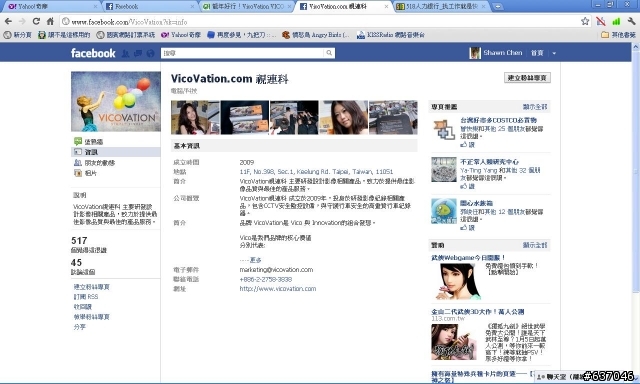The height and width of the screenshot is (384, 640).
Task: Select 資訊 info in the sidebar
Action: pos(116,152)
